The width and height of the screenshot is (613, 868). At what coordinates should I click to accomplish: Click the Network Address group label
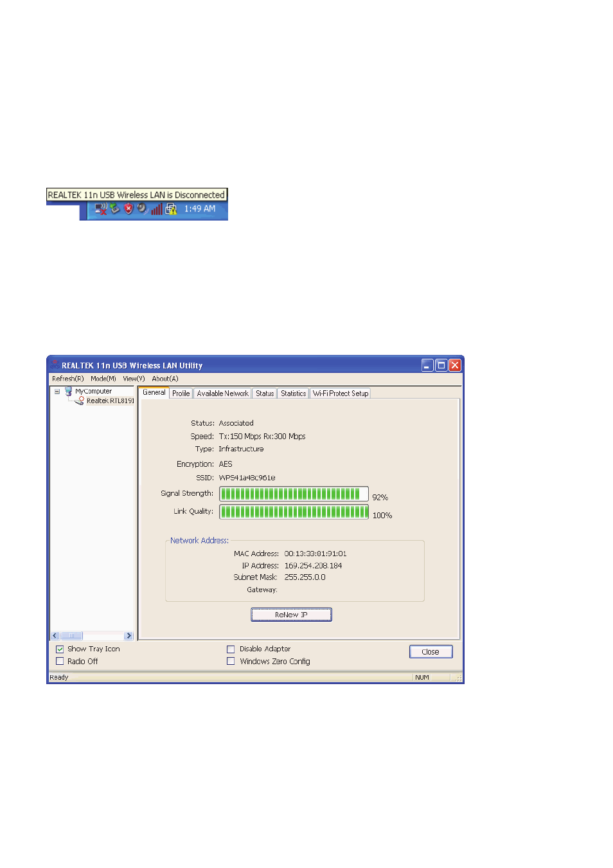click(199, 541)
